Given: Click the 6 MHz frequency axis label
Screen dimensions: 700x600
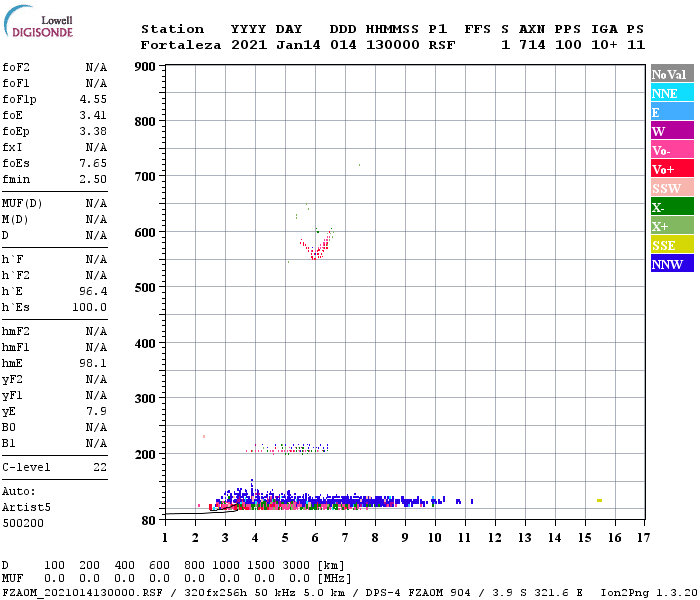Looking at the screenshot, I should coord(315,538).
